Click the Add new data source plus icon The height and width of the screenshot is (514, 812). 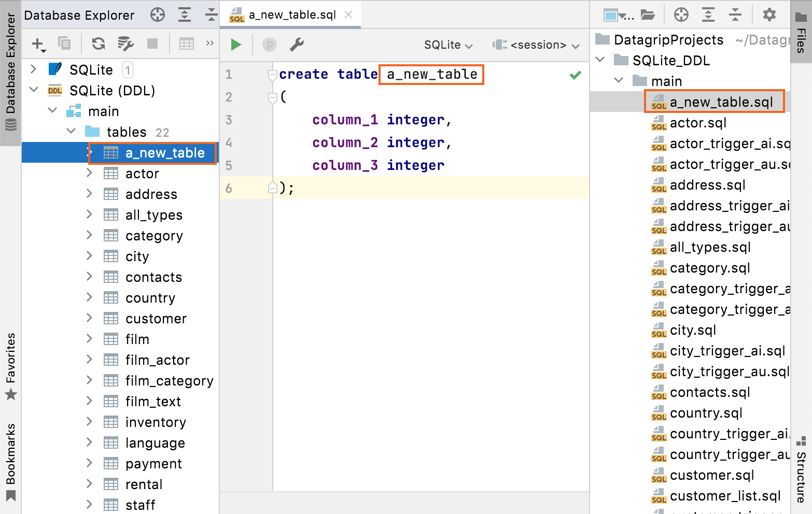click(38, 44)
